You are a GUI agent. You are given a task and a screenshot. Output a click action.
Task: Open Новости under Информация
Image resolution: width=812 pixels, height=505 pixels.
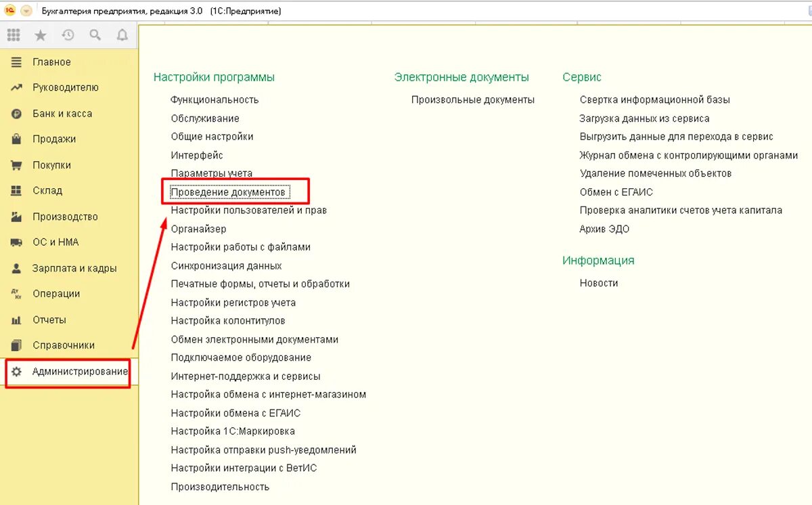click(599, 283)
